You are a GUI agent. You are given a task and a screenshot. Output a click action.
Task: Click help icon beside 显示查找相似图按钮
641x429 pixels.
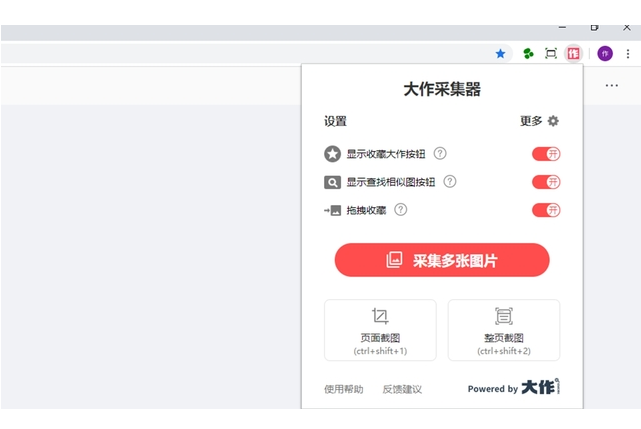point(450,181)
